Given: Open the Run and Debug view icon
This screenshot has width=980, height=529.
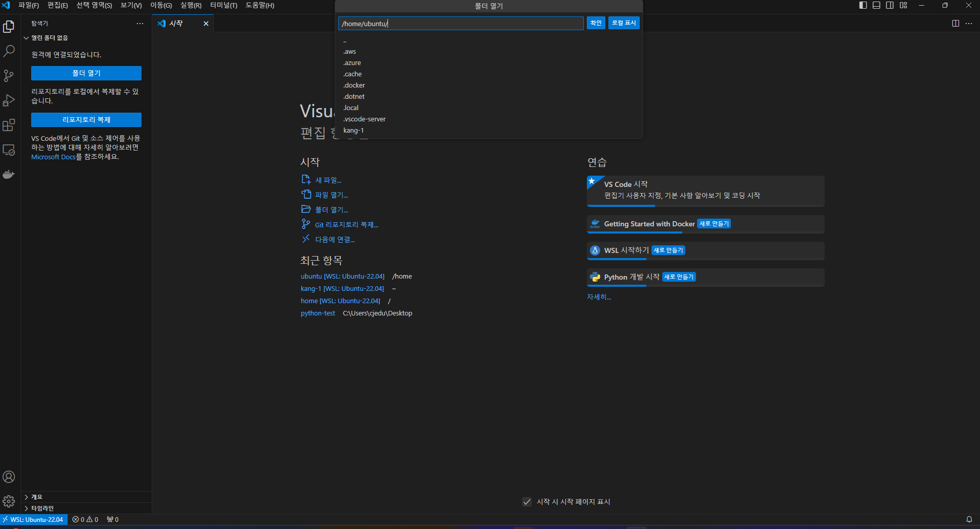Looking at the screenshot, I should pyautogui.click(x=9, y=100).
